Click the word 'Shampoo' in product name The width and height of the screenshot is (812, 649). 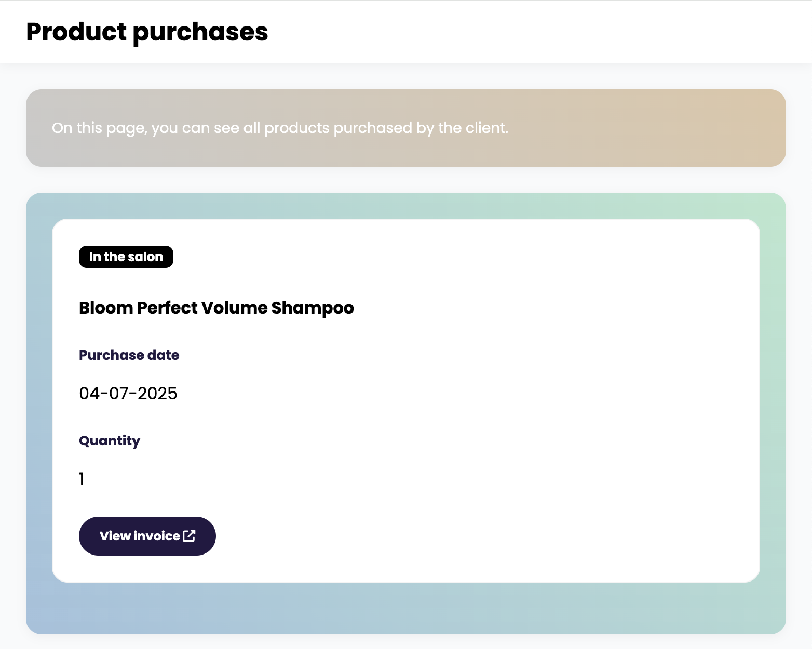[312, 308]
